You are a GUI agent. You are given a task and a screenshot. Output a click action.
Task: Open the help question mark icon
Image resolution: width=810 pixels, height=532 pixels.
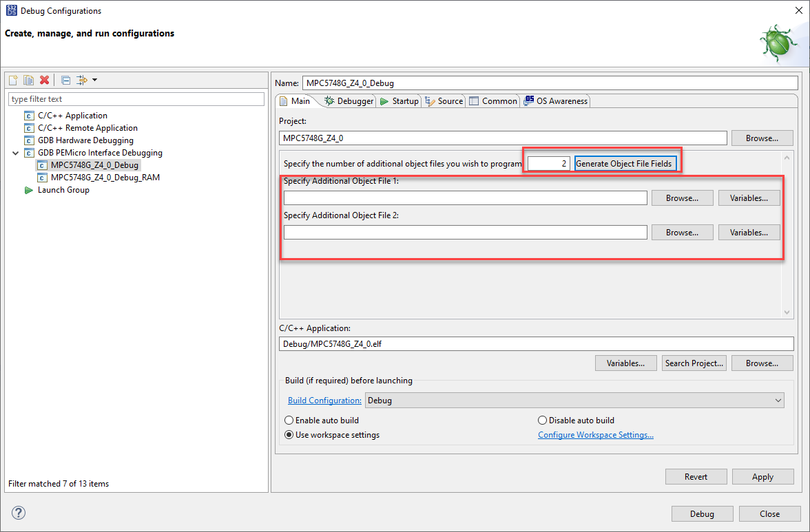[19, 513]
